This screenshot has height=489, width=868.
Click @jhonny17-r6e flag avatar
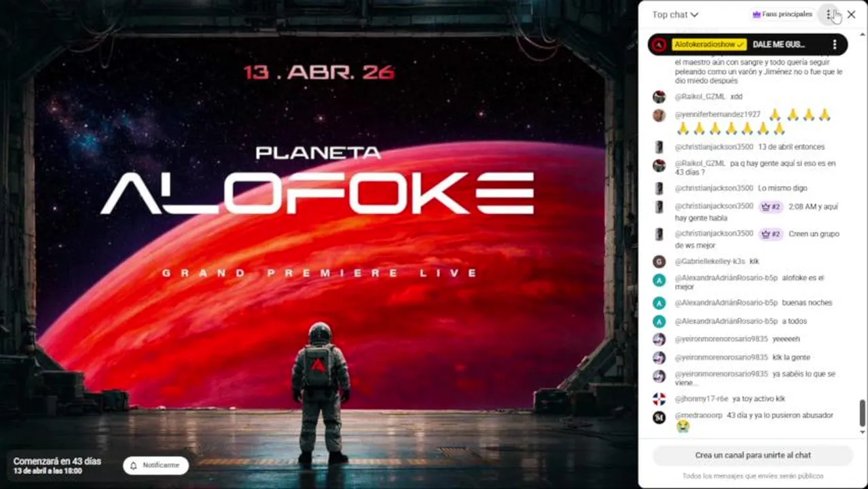[659, 399]
